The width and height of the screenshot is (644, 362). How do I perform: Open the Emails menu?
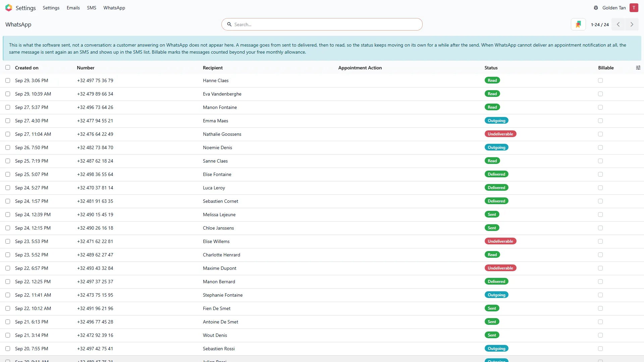73,8
